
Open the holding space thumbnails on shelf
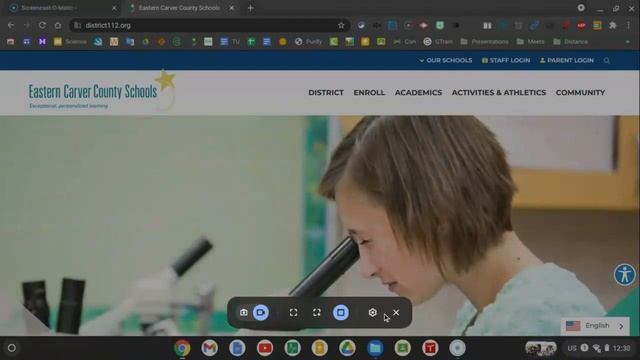(x=541, y=348)
